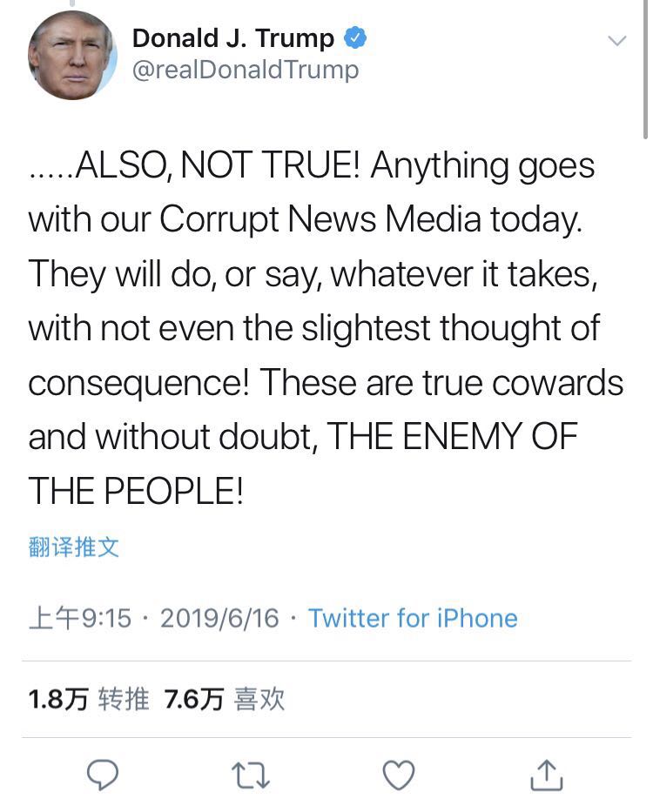
Task: View the 1.8万 转推 retweets list
Action: click(89, 699)
